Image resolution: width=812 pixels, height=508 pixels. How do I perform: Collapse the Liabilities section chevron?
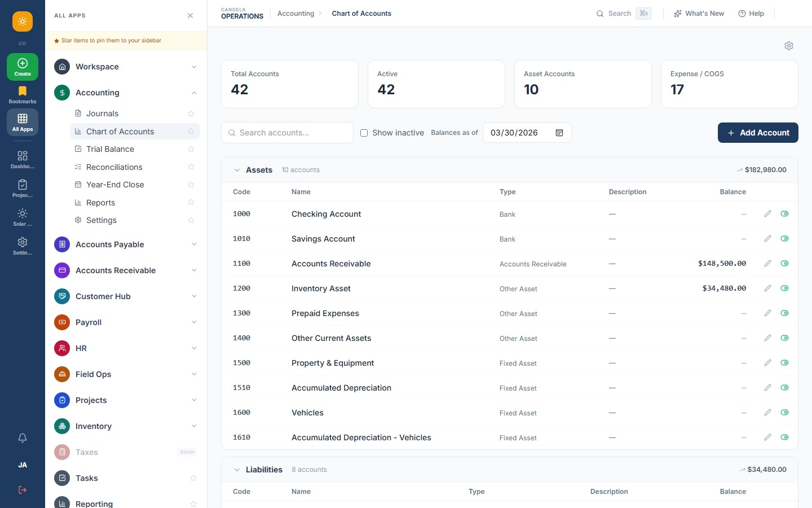point(237,470)
